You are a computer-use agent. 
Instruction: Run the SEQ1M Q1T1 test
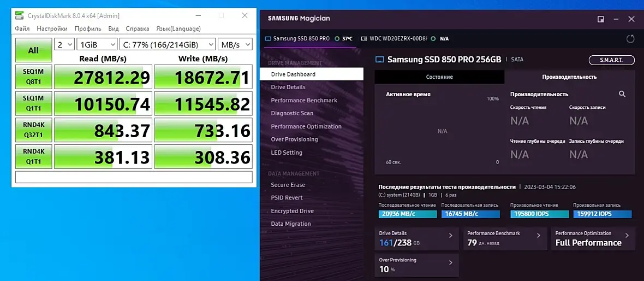(x=34, y=103)
